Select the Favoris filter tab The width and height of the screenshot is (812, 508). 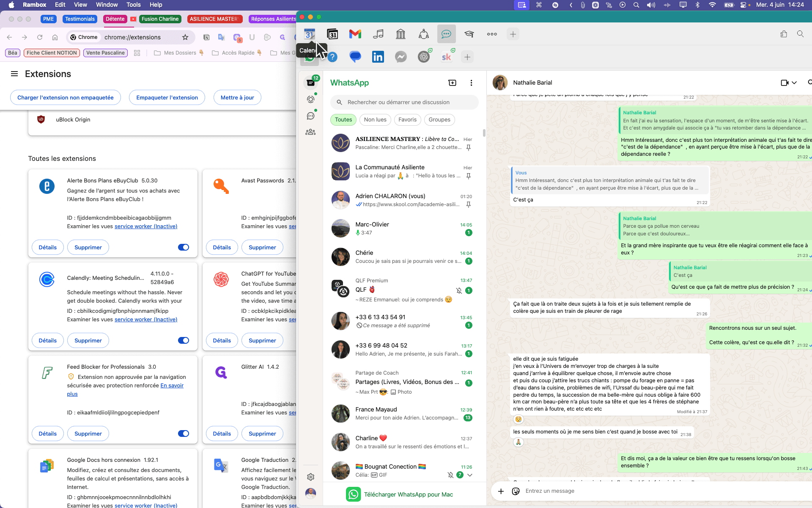point(407,120)
